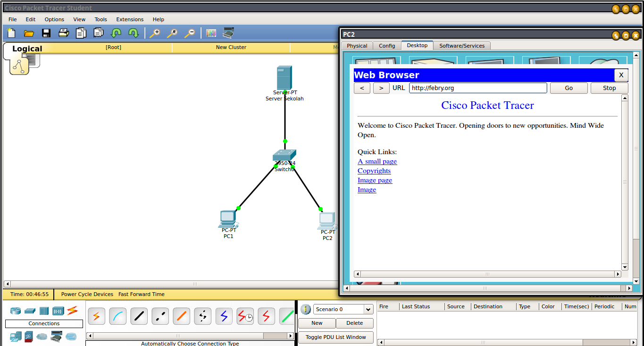
Task: Choose the automatic connection type cable
Action: coord(96,316)
